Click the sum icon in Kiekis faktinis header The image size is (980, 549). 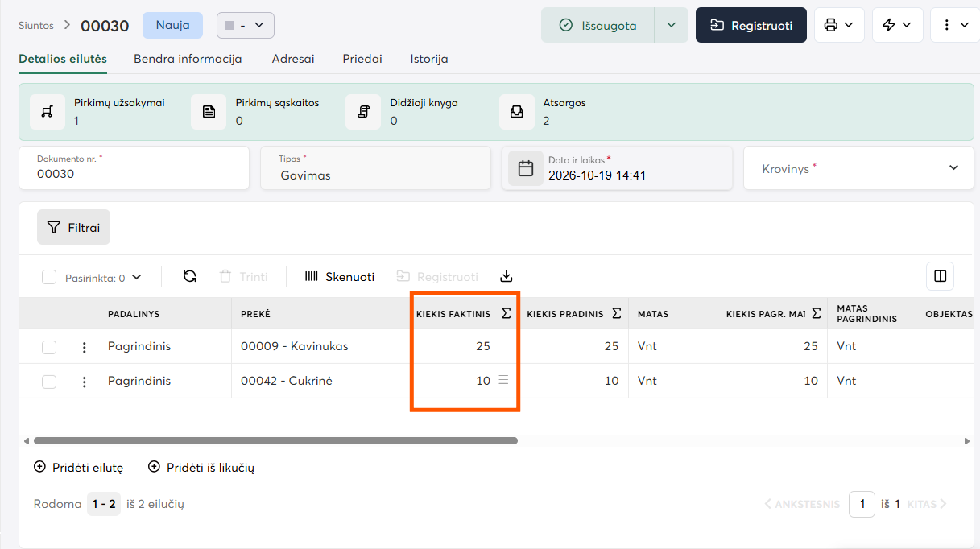506,314
